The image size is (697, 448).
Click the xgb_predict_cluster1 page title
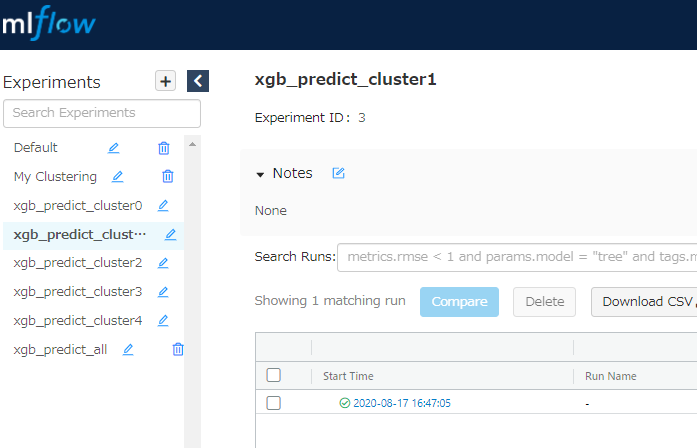345,80
